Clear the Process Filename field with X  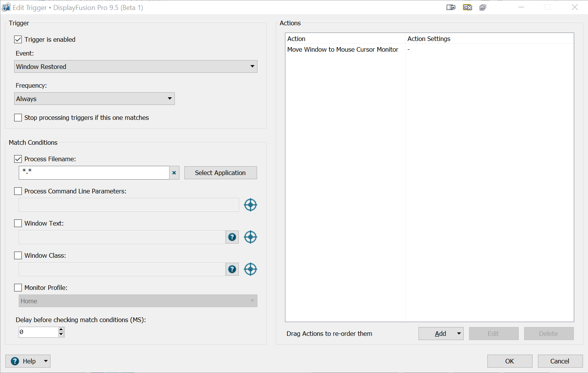click(x=174, y=173)
